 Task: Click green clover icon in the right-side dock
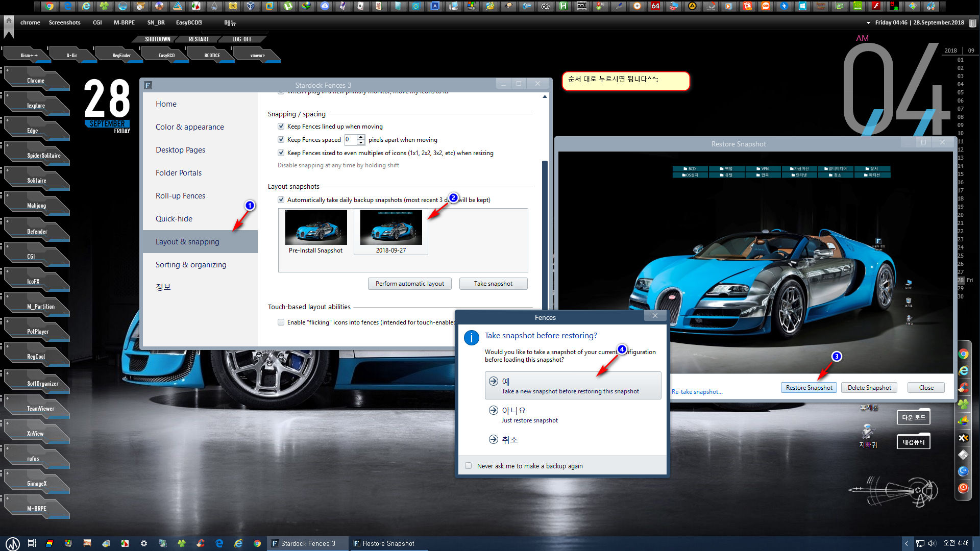[963, 404]
